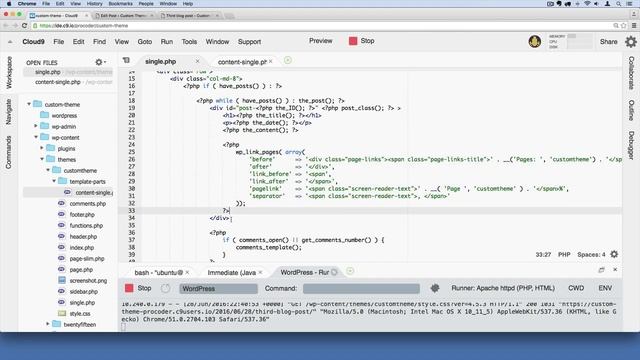Click the tab list icon beside single.php

[x=126, y=60]
